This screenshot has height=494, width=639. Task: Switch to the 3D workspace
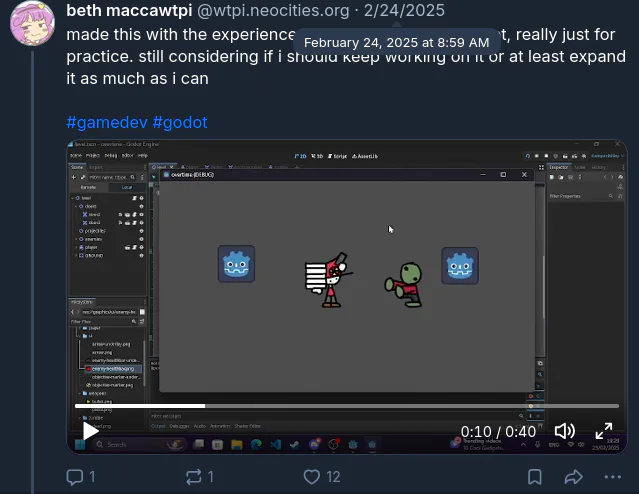coord(317,156)
